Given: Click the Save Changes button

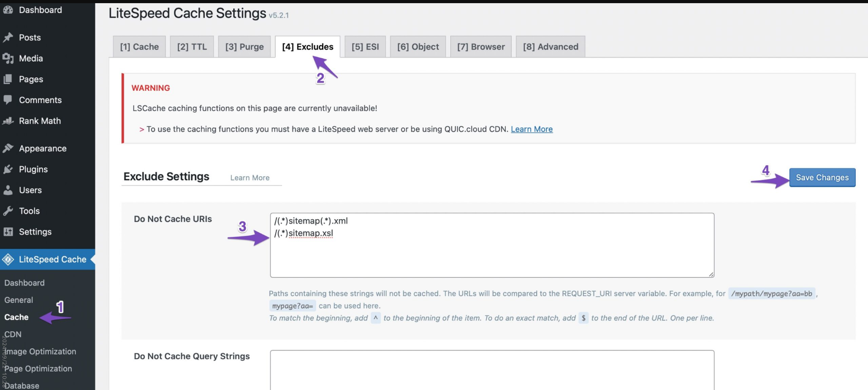Looking at the screenshot, I should (x=822, y=178).
